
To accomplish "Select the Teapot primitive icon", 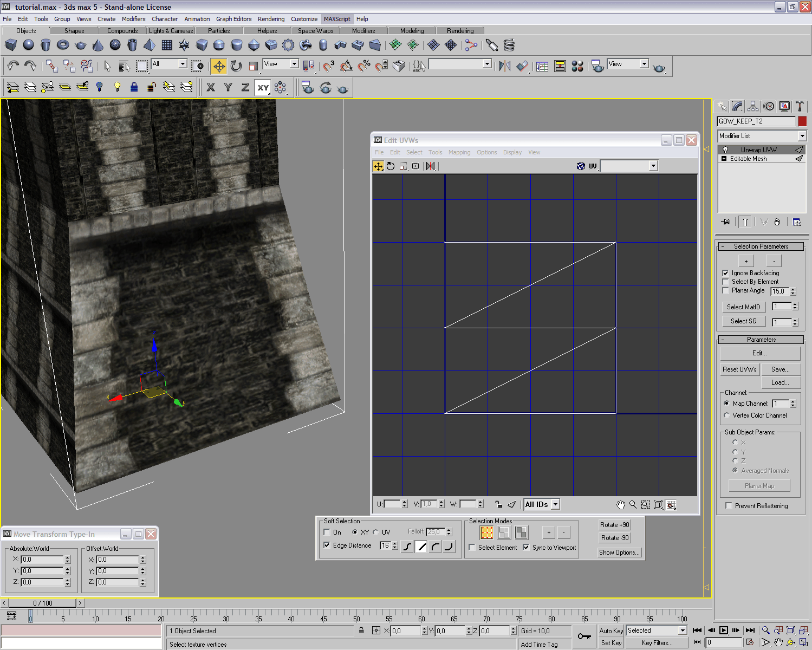I will coord(81,45).
